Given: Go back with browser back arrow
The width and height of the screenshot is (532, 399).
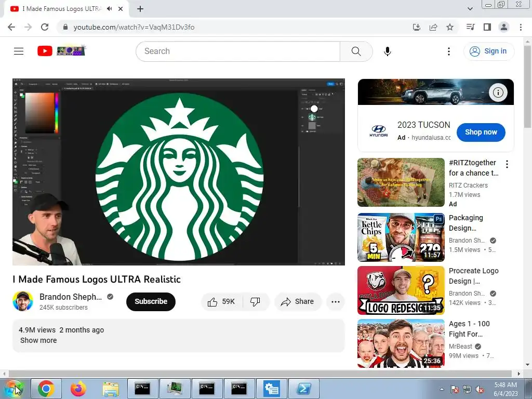Looking at the screenshot, I should click(11, 27).
